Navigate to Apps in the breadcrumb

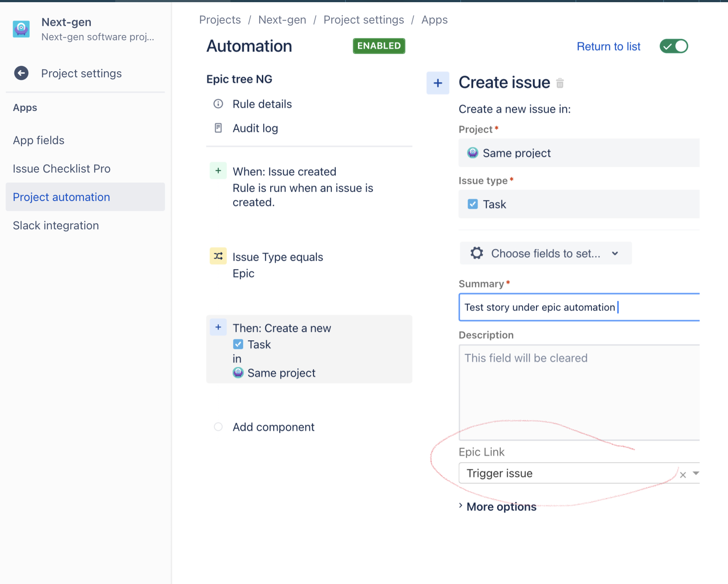tap(434, 19)
